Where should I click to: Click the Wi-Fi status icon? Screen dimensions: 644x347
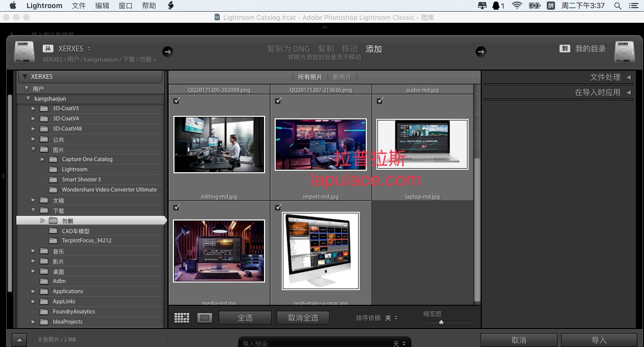click(x=517, y=6)
